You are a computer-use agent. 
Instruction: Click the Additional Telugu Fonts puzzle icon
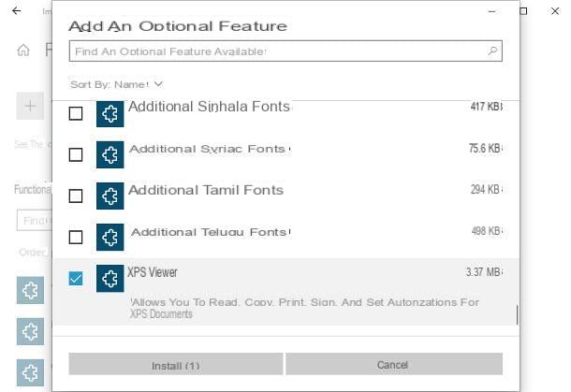click(x=110, y=238)
